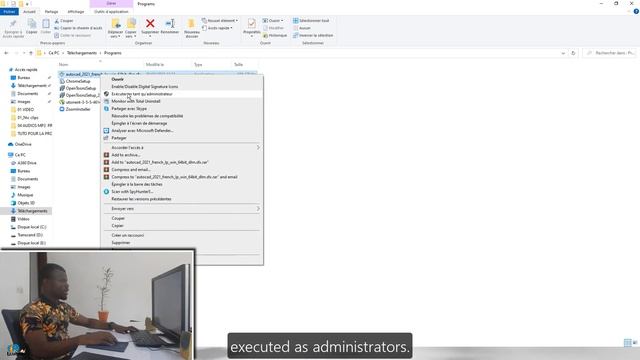Viewport: 640px width, 360px height.
Task: Open the Accès rapide dropdown in Nouveau group
Action: click(218, 28)
